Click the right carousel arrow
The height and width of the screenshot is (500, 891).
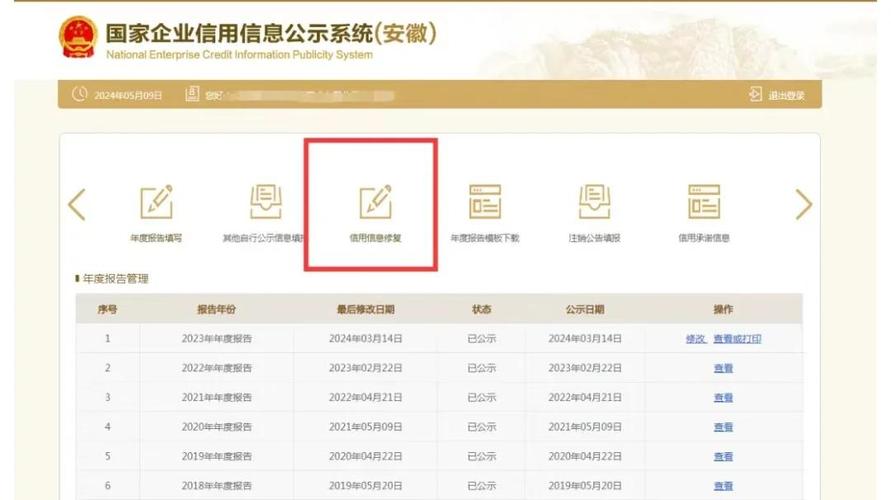pyautogui.click(x=803, y=204)
